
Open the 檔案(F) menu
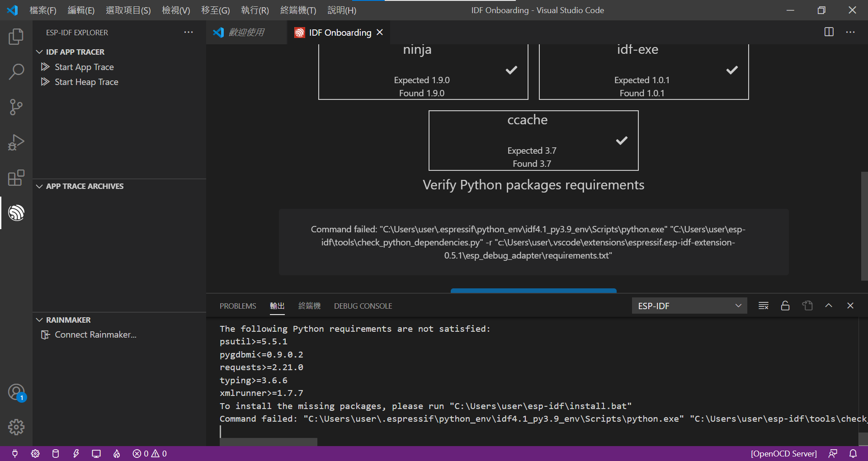[x=43, y=10]
